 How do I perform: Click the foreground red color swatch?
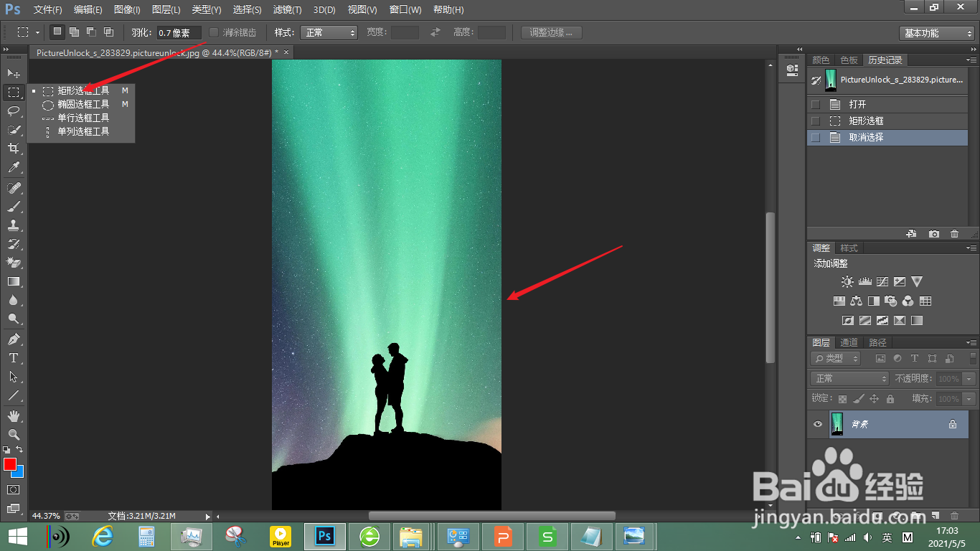click(9, 464)
